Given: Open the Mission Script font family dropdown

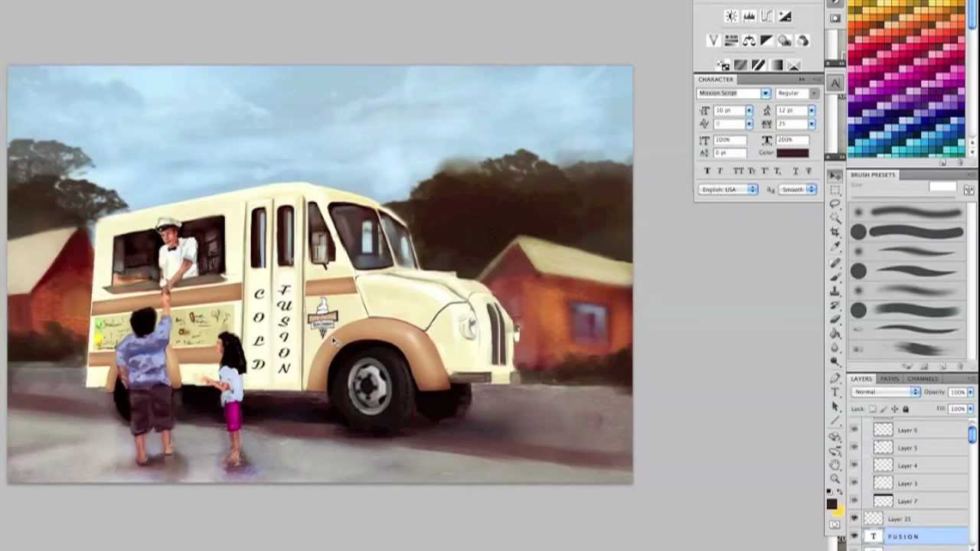Looking at the screenshot, I should pyautogui.click(x=765, y=93).
